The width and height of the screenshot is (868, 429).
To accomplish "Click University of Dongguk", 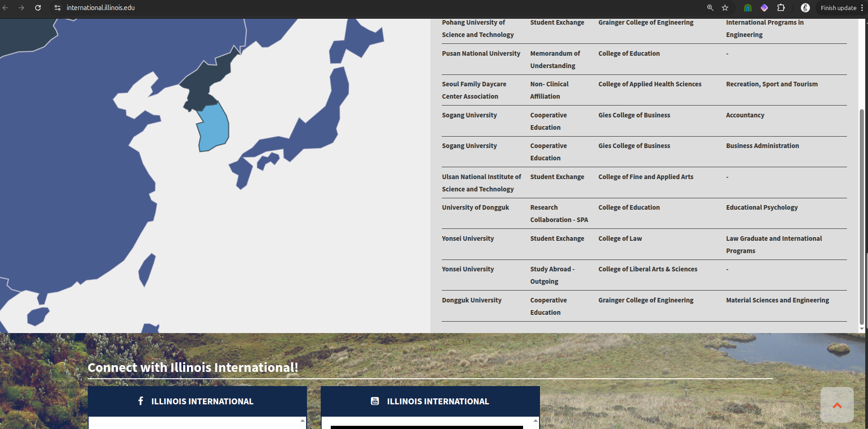I will [476, 207].
